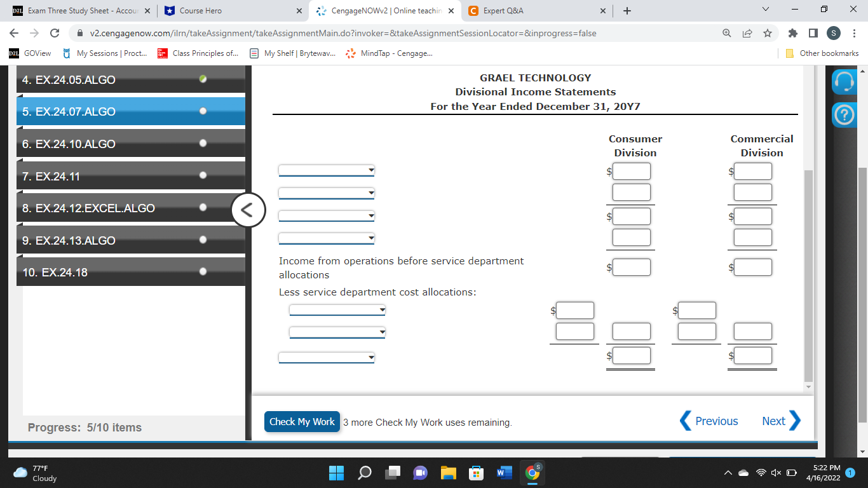Open Microsoft Word from the taskbar

point(504,473)
